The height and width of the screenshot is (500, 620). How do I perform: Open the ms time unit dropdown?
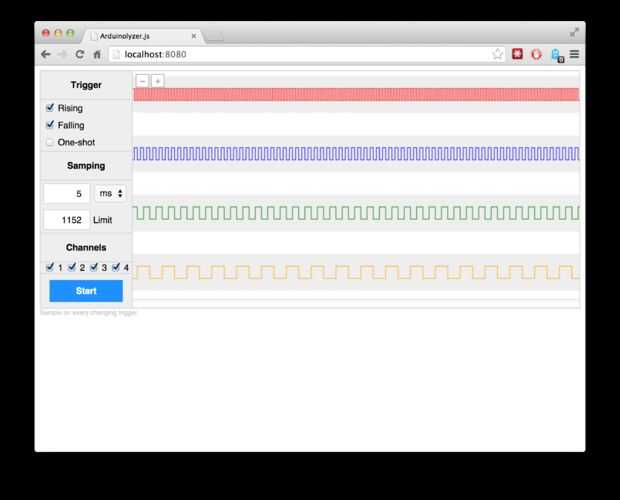click(x=111, y=193)
